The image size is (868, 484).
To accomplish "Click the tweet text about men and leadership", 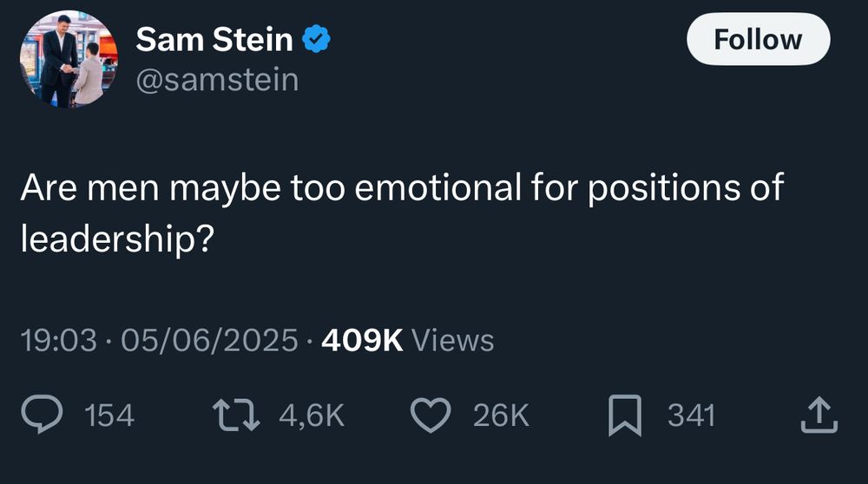I will pyautogui.click(x=401, y=189).
